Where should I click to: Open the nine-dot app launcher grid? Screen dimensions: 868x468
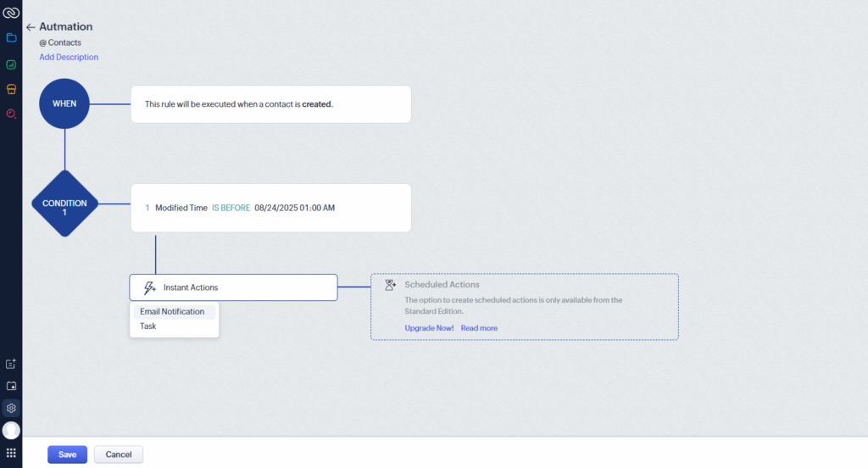(11, 453)
